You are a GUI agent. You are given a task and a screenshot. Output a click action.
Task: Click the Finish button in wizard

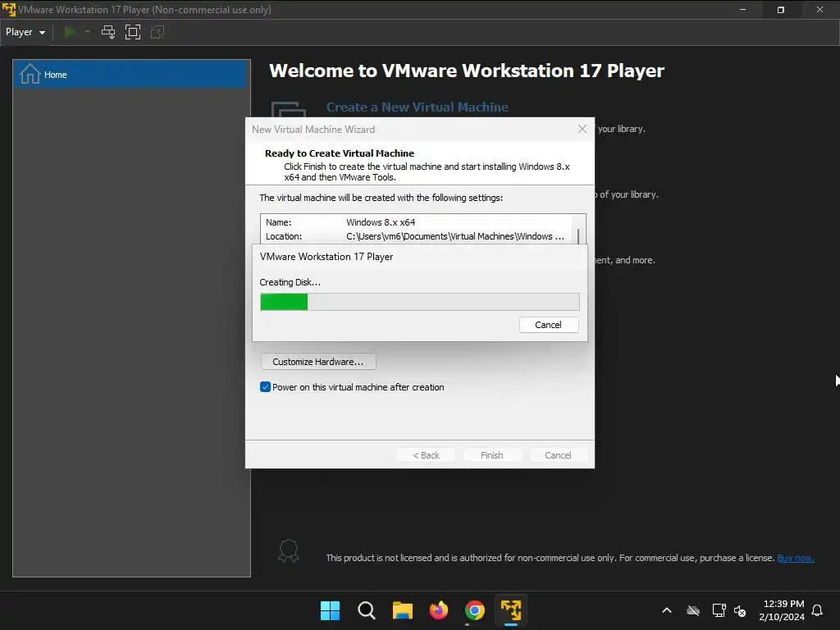pos(492,454)
